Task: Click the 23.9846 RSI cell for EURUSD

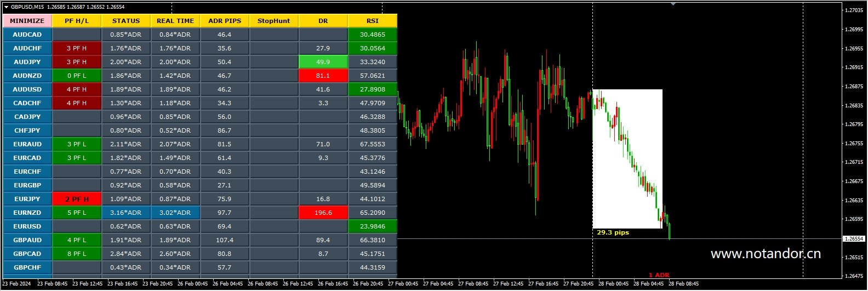Action: coord(373,226)
